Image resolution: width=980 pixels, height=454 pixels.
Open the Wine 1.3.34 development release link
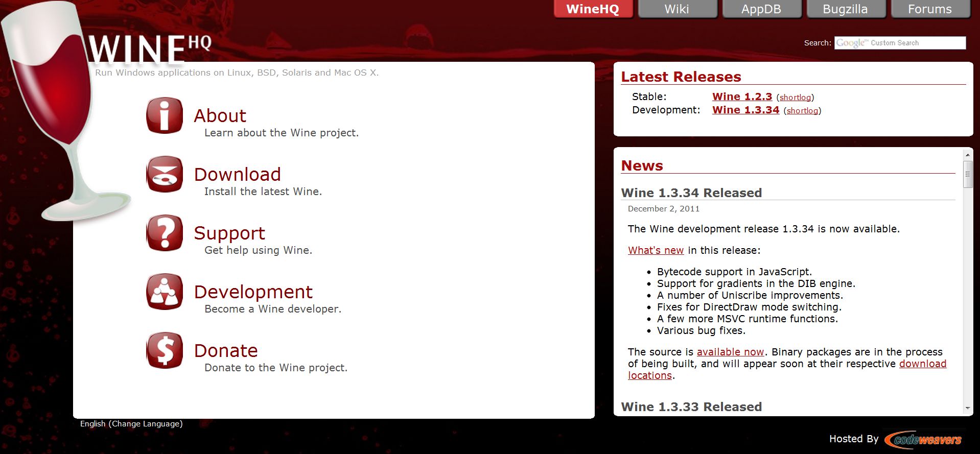click(x=746, y=110)
